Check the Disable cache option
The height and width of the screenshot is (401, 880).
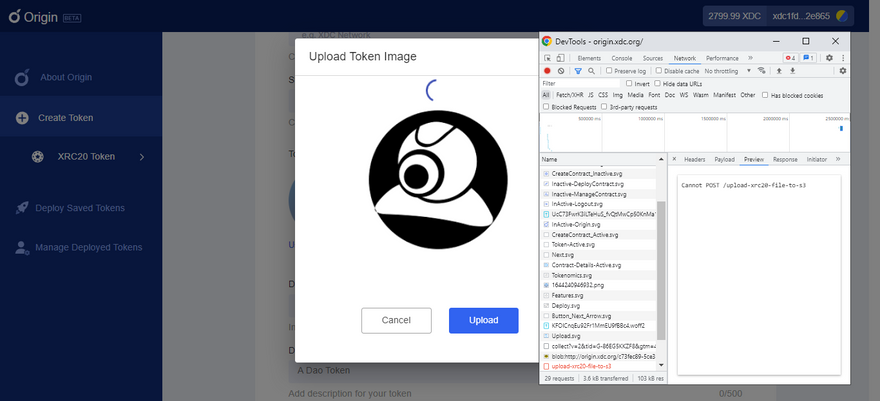point(660,71)
